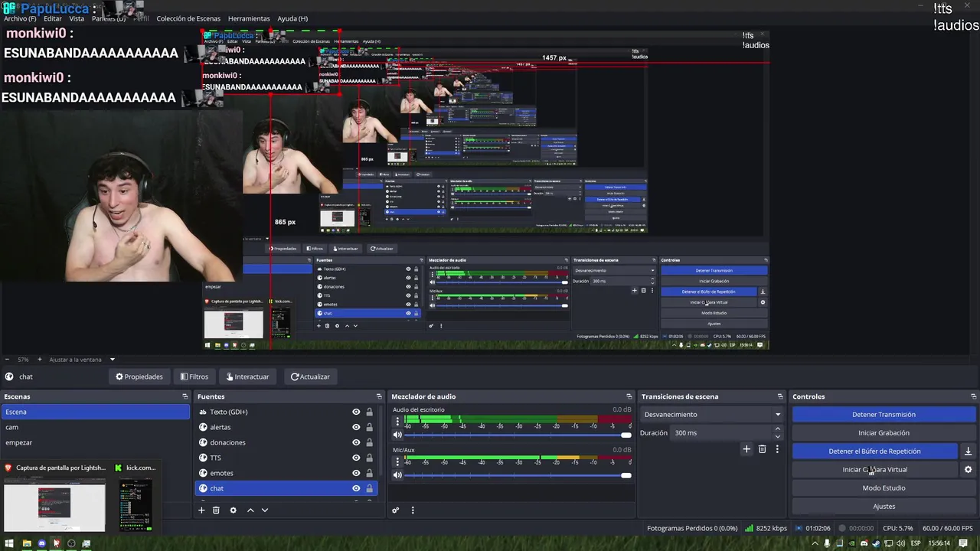Screen dimensions: 980x551
Task: Move selected source up
Action: click(x=250, y=510)
